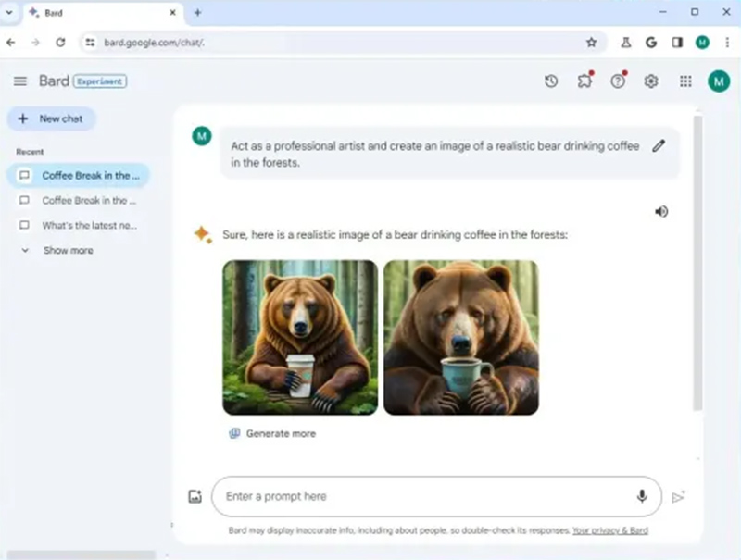This screenshot has width=741, height=560.
Task: Go back in browser history
Action: (11, 43)
